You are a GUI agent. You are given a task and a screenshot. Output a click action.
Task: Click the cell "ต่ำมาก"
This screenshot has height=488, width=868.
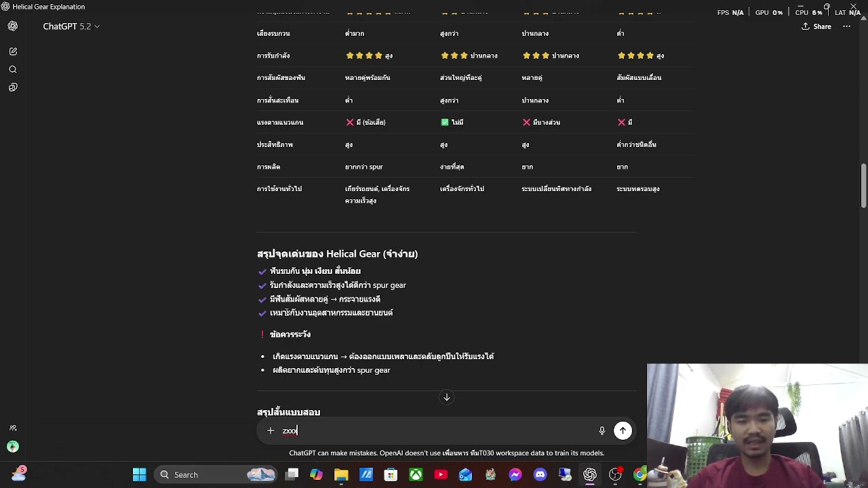[x=355, y=33]
